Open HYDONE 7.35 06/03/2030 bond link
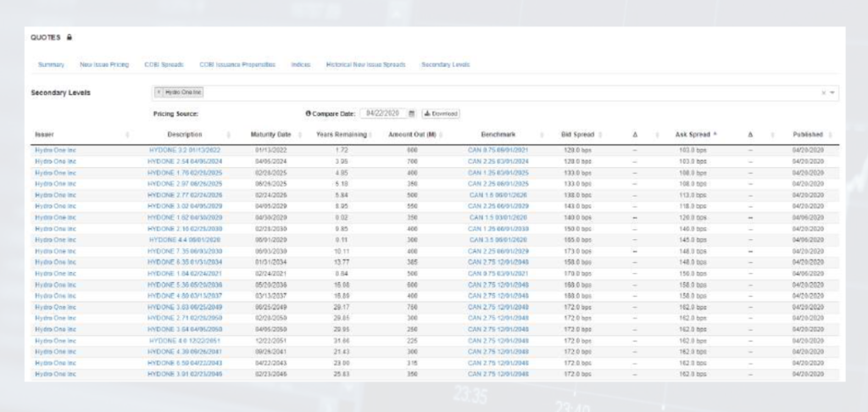 185,251
